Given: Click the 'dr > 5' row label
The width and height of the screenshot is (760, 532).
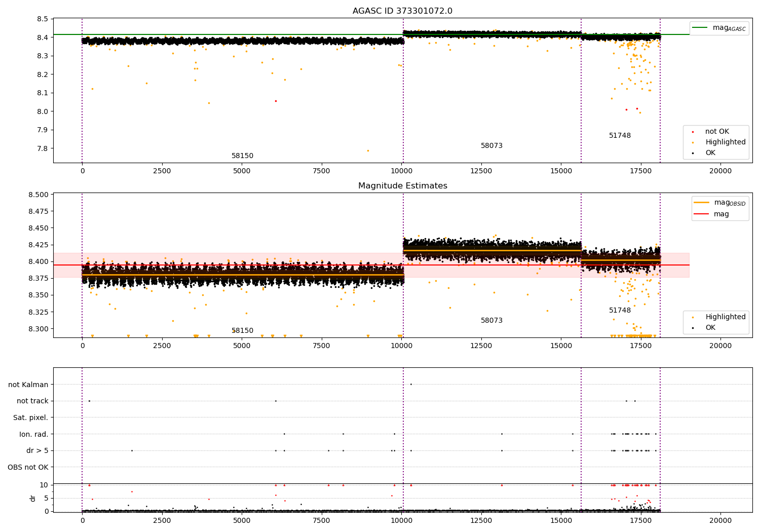Looking at the screenshot, I should (x=37, y=451).
